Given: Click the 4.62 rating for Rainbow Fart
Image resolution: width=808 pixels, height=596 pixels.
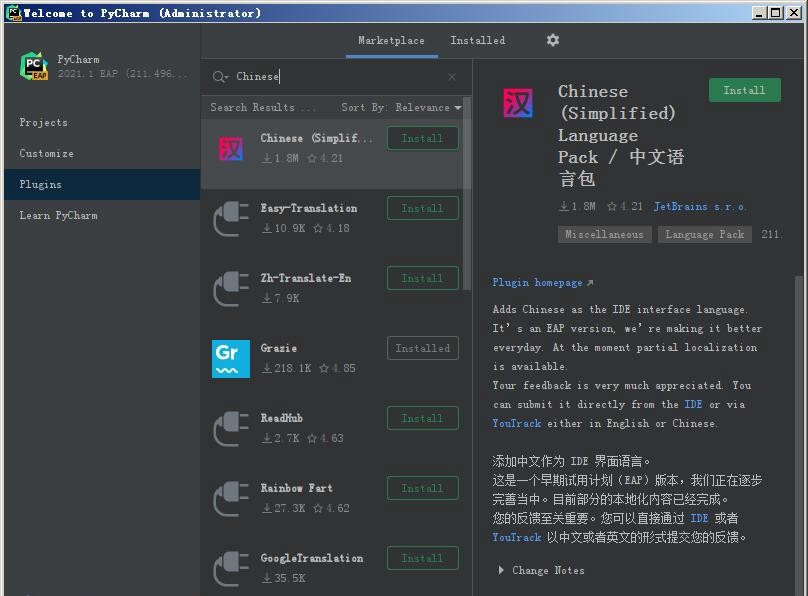Looking at the screenshot, I should point(331,508).
